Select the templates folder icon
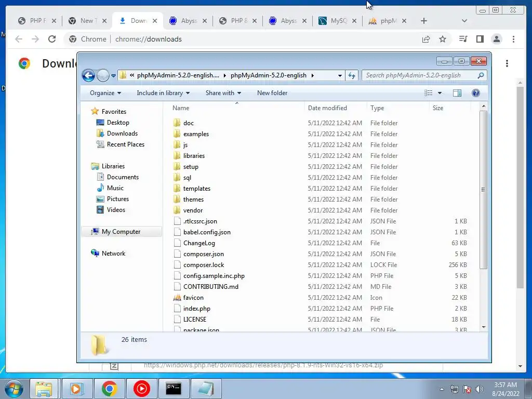 pos(177,188)
